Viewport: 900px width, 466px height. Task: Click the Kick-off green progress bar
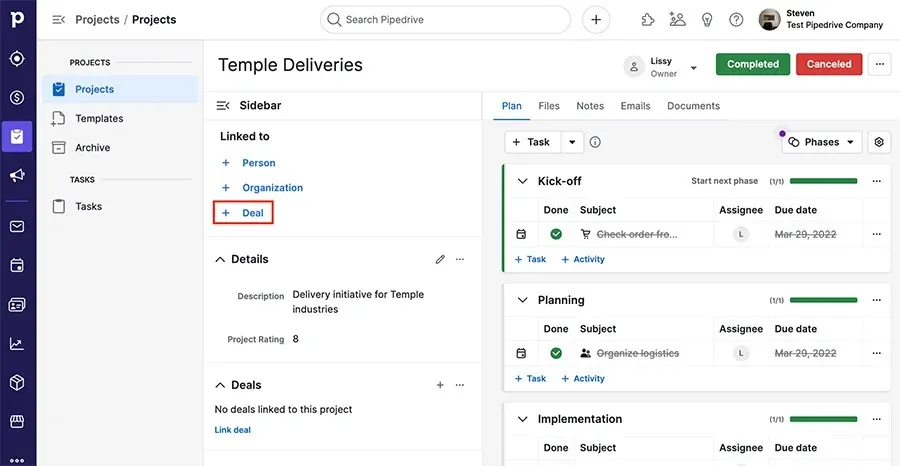[x=823, y=181]
